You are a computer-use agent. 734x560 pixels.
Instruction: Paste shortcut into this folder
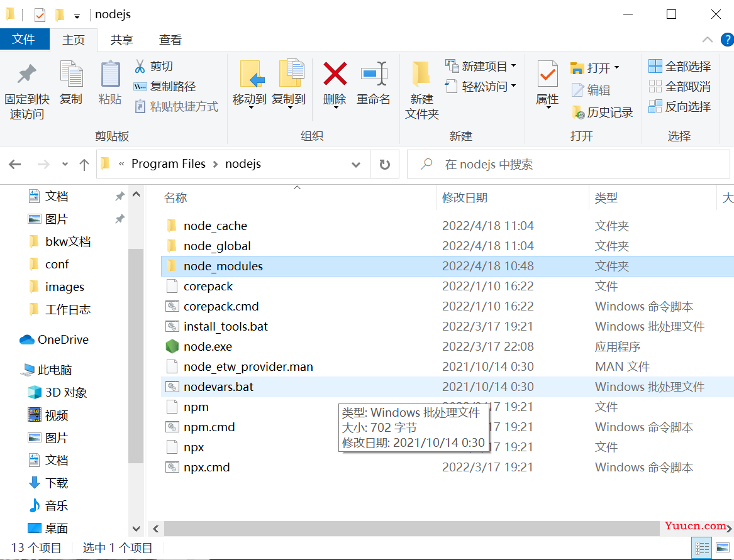pyautogui.click(x=177, y=107)
